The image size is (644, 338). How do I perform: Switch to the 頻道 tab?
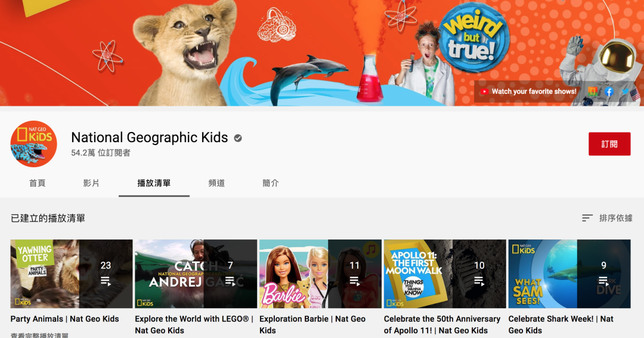point(216,183)
